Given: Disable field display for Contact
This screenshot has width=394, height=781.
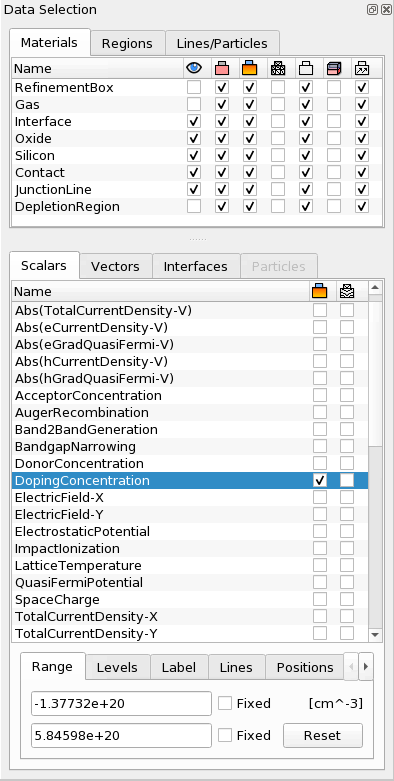Looking at the screenshot, I should (x=250, y=172).
